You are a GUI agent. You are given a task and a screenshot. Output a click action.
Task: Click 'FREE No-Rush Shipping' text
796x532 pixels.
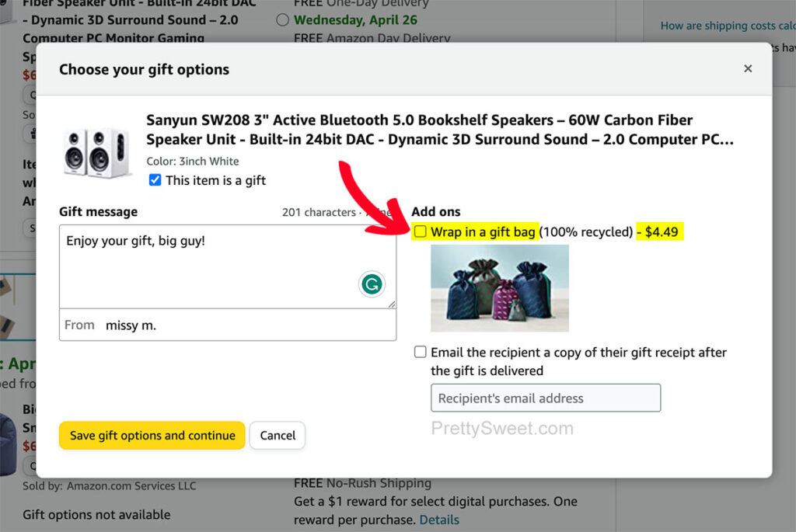click(x=362, y=483)
